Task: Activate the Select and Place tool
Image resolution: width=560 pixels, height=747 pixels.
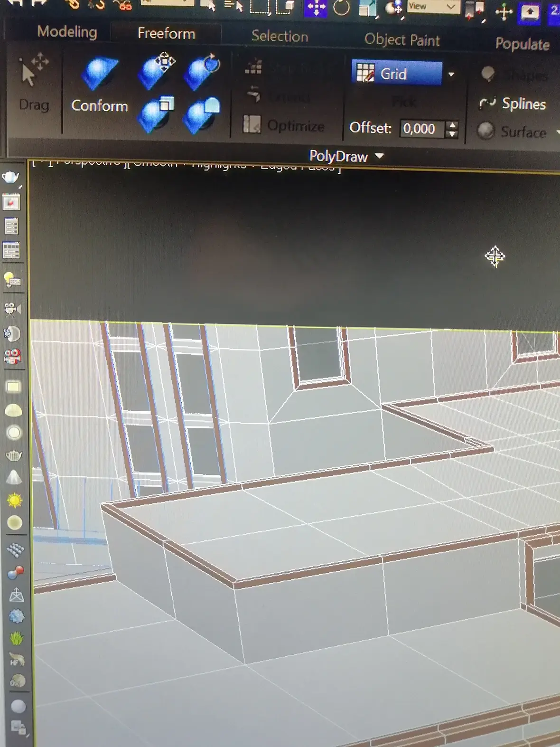Action: [395, 9]
